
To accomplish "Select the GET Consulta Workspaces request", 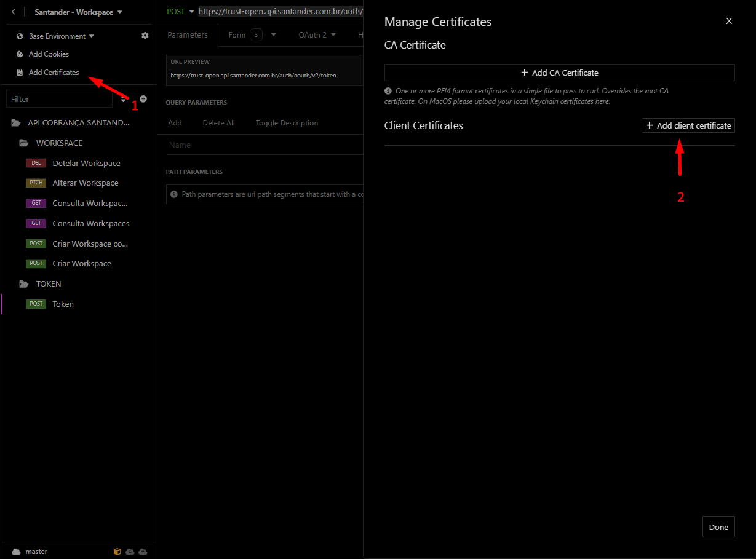I will pyautogui.click(x=78, y=224).
